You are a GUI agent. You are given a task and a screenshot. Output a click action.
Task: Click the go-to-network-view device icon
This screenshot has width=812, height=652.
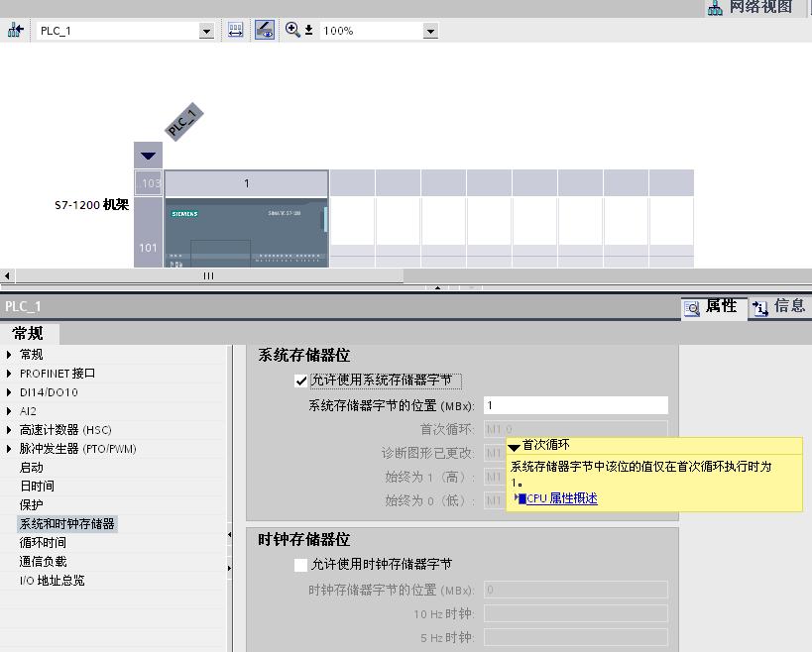coord(16,30)
